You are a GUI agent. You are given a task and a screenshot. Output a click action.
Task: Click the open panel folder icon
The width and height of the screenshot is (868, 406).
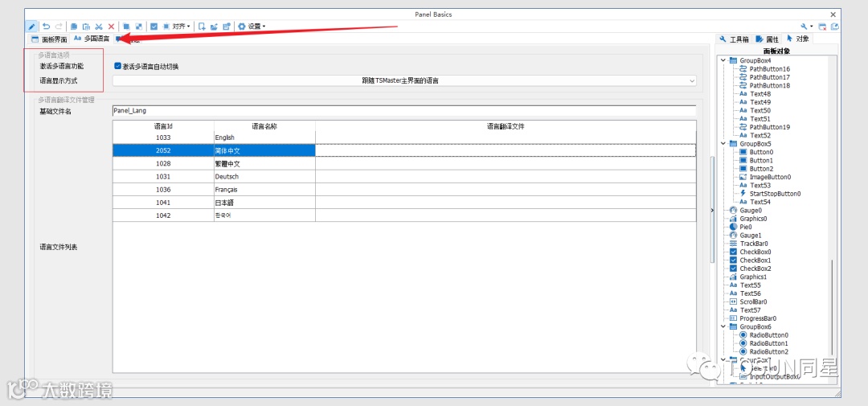pyautogui.click(x=215, y=26)
